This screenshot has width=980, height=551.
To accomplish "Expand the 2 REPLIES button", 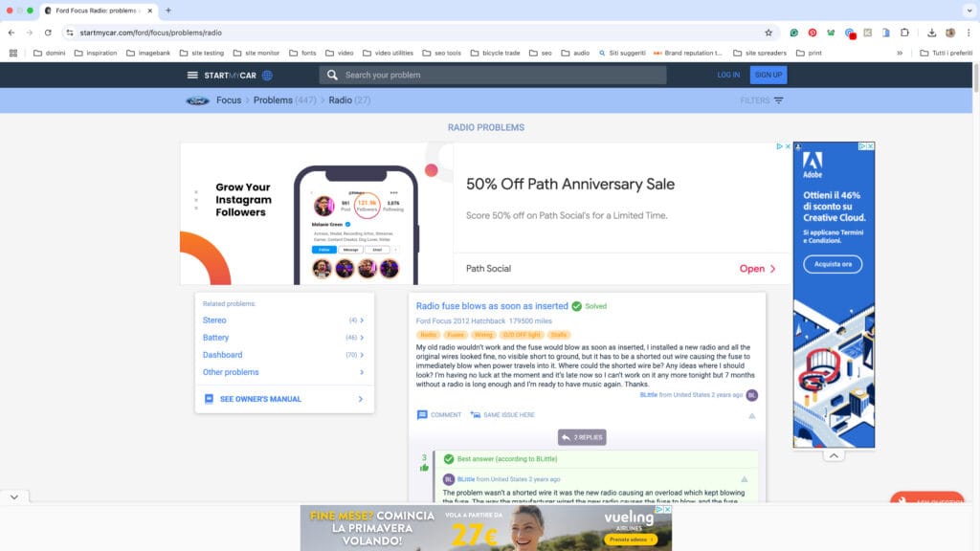I will click(582, 437).
